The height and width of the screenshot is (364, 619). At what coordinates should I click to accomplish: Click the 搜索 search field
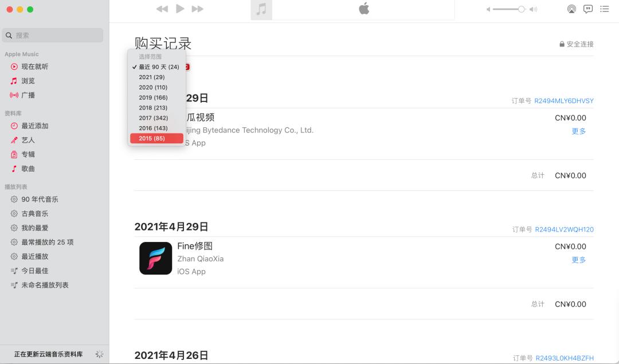(52, 35)
